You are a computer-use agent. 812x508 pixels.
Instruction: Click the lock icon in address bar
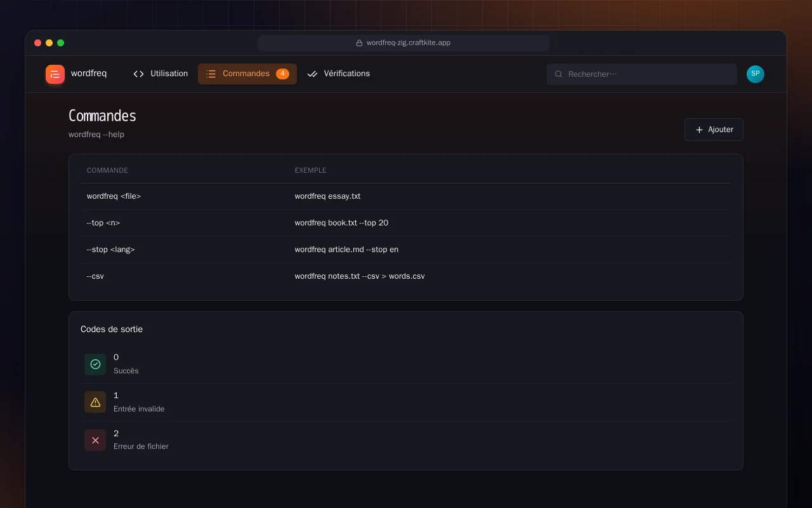pos(359,43)
